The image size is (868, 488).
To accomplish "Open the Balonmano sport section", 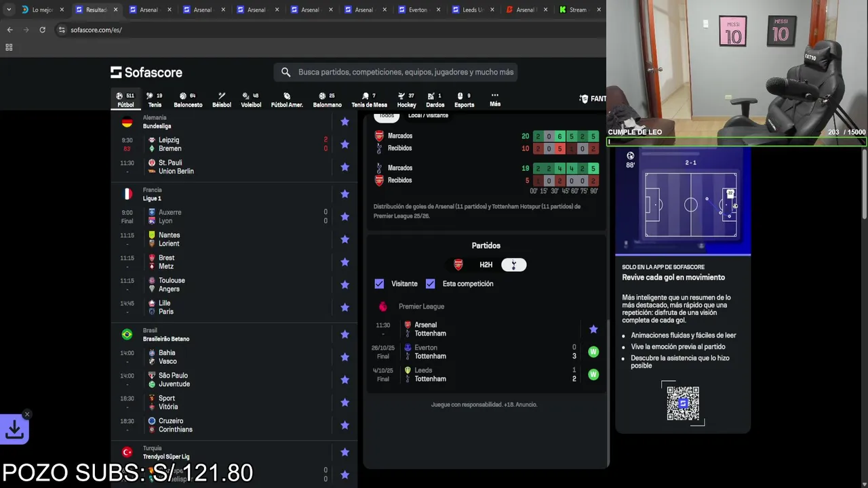I will click(328, 100).
